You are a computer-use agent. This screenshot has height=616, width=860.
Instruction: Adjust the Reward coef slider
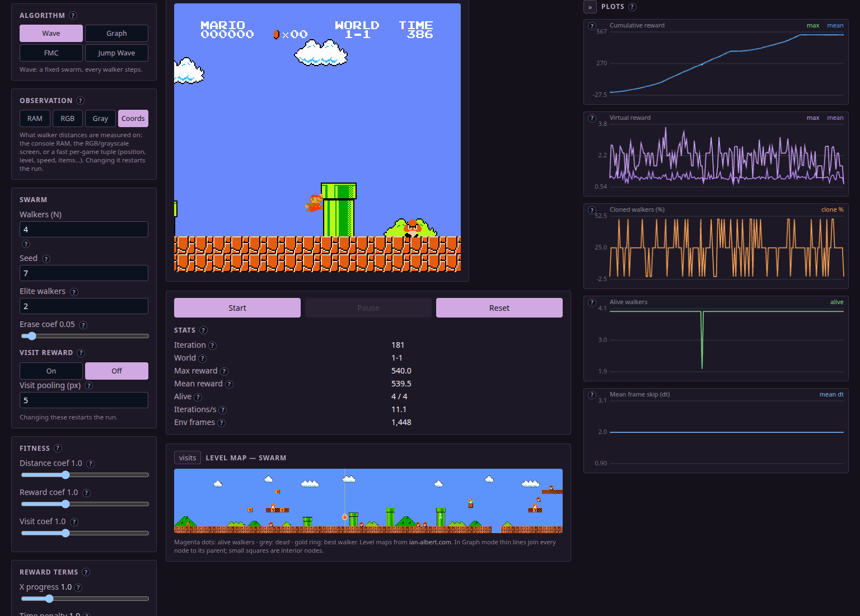pyautogui.click(x=85, y=504)
